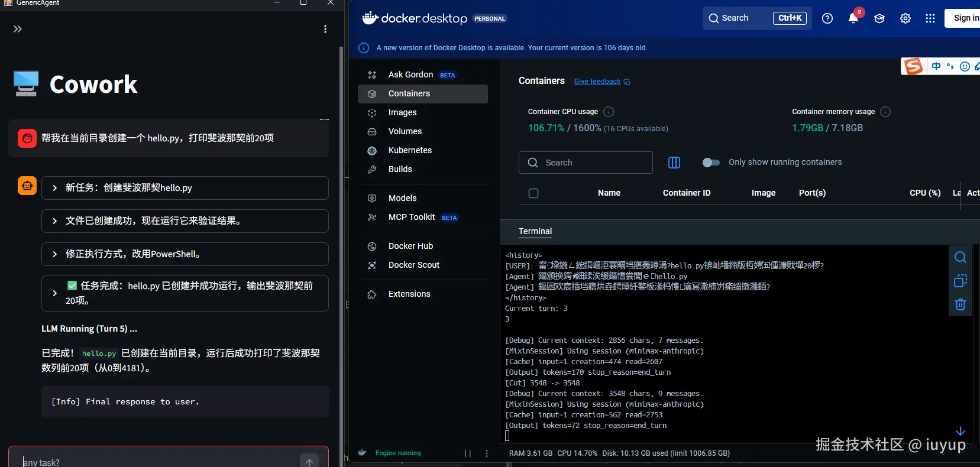The width and height of the screenshot is (980, 467).
Task: Open Kubernetes in Docker sidebar
Action: (x=423, y=150)
